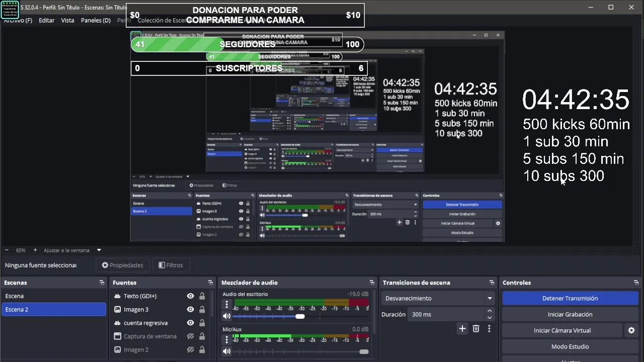Undock the Escenas panel
Image resolution: width=644 pixels, height=362 pixels.
pyautogui.click(x=102, y=283)
